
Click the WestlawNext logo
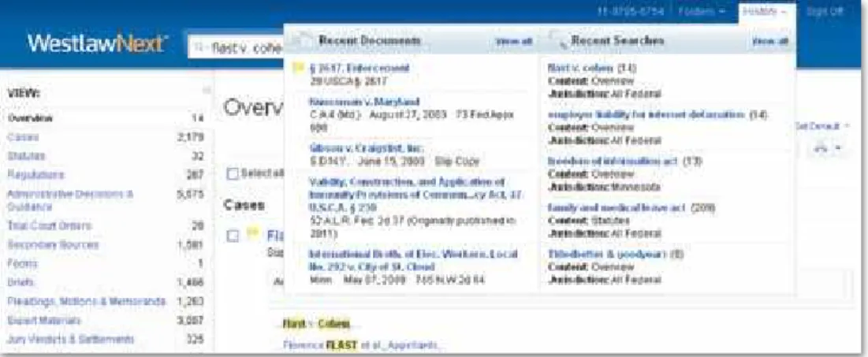[98, 43]
